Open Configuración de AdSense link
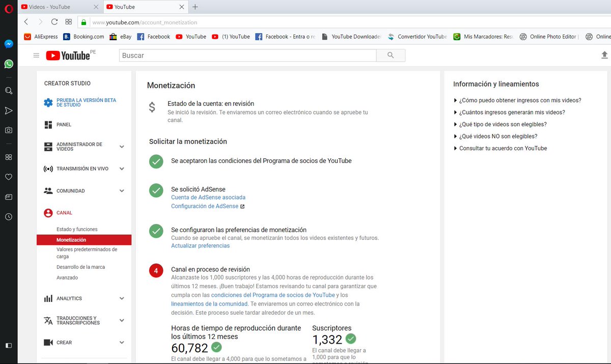The width and height of the screenshot is (611, 364). coord(205,206)
